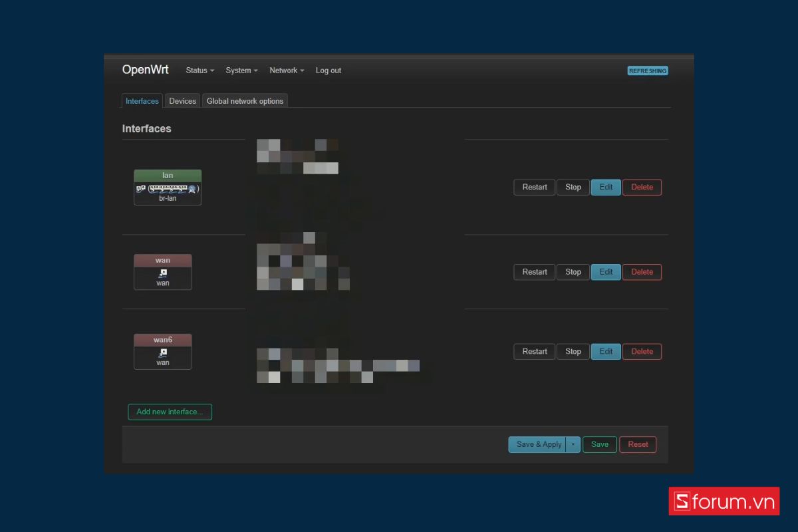Delete the wan interface
The height and width of the screenshot is (532, 798).
tap(642, 272)
